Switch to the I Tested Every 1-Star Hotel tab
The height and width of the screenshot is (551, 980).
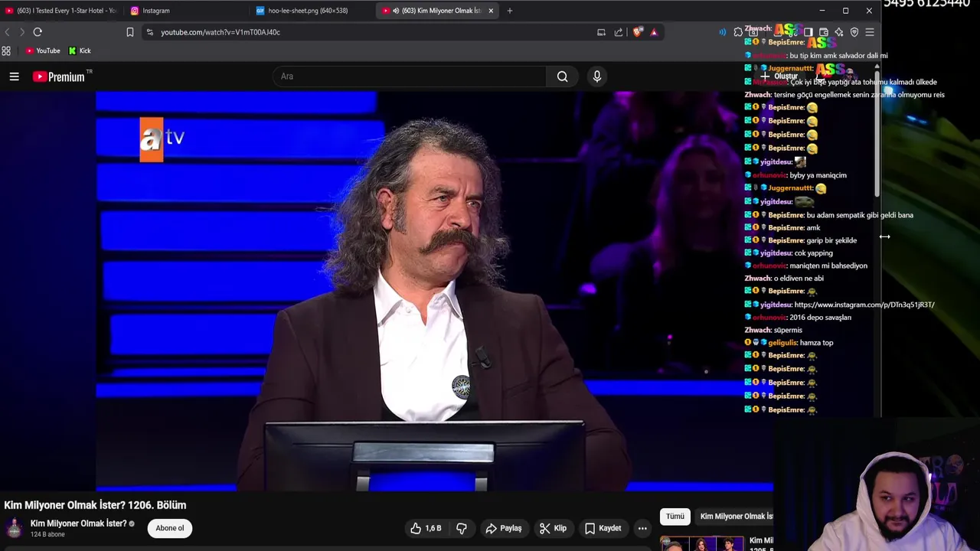61,11
